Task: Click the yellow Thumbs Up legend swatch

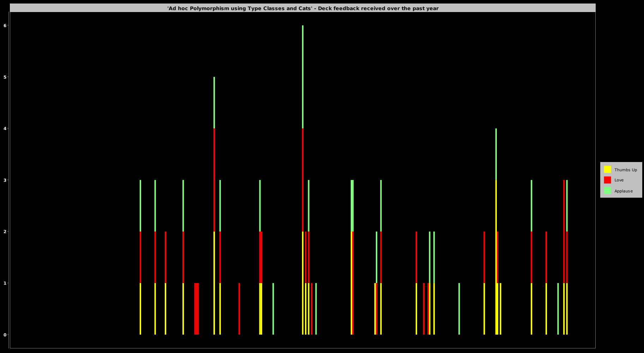Action: 607,169
